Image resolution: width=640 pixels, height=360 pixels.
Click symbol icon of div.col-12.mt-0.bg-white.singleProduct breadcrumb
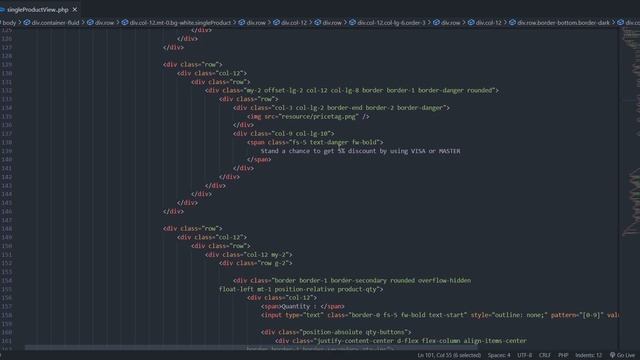(x=125, y=23)
